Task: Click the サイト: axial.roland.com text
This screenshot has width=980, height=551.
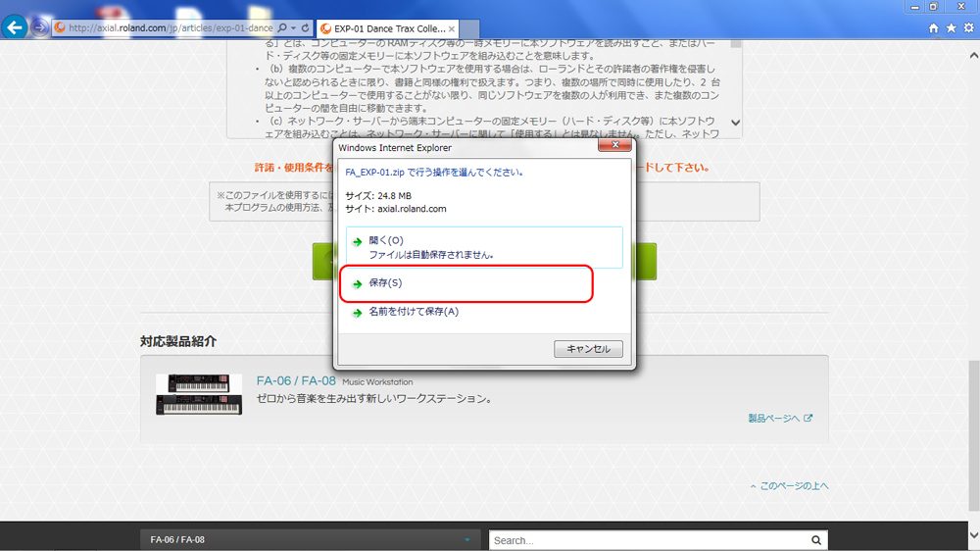Action: (396, 209)
